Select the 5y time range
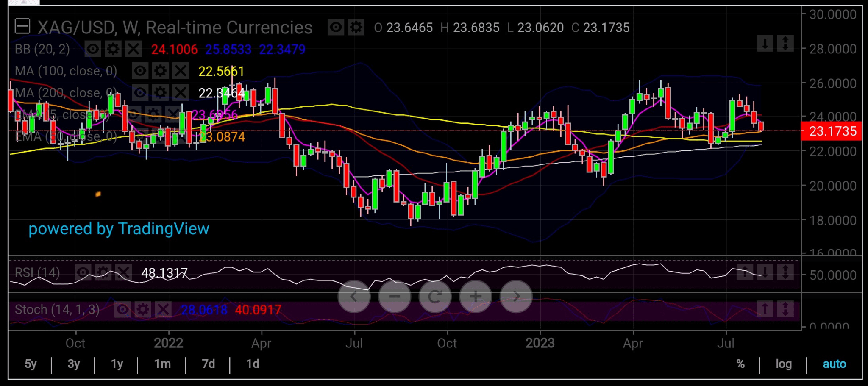Image resolution: width=868 pixels, height=386 pixels. [31, 364]
